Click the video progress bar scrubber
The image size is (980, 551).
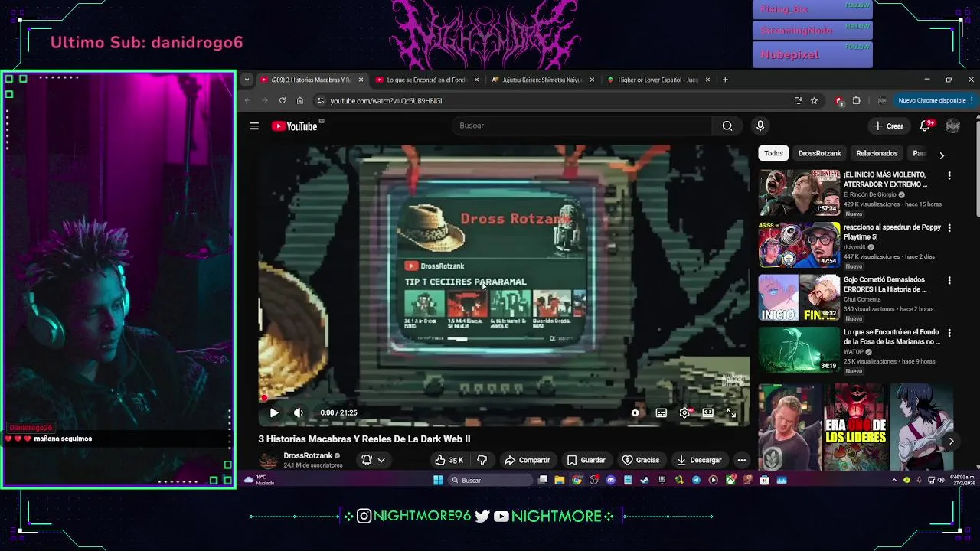265,398
